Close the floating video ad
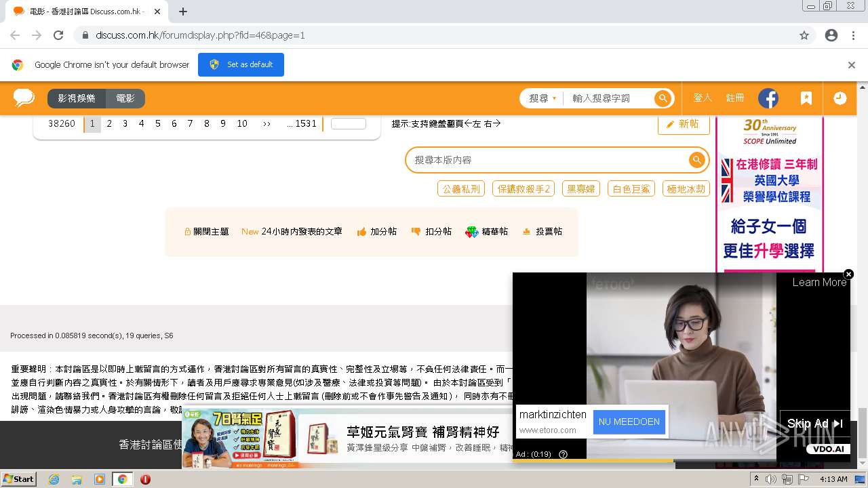The height and width of the screenshot is (488, 868). click(848, 274)
